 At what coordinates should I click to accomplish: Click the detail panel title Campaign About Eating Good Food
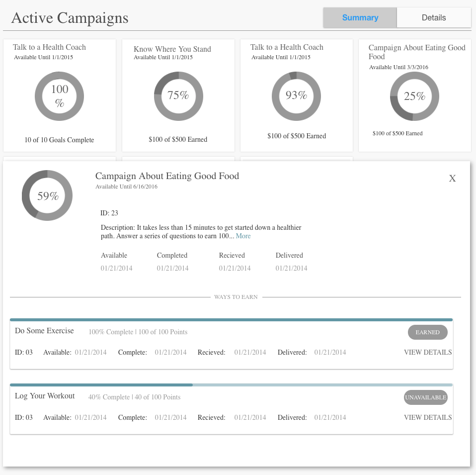tap(167, 176)
